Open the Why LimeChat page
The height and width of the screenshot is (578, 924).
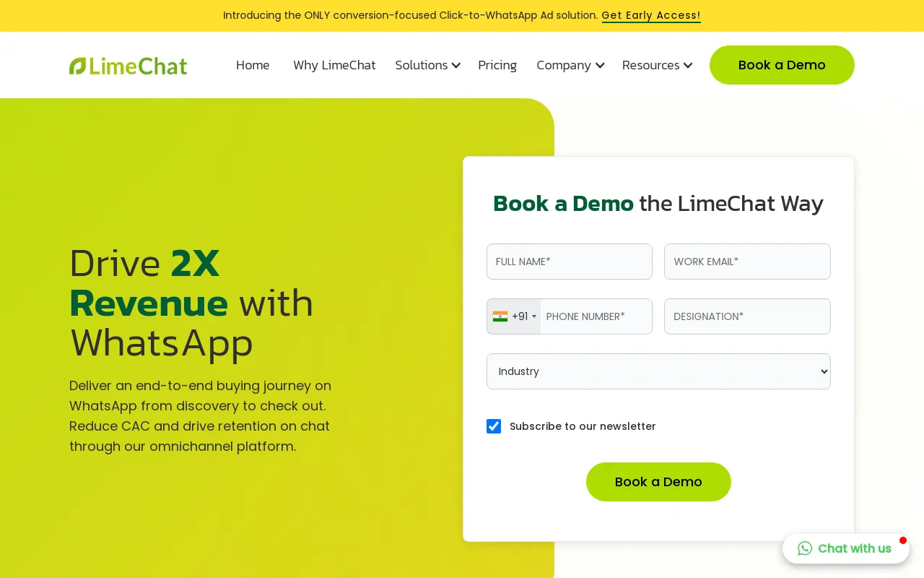(x=334, y=65)
